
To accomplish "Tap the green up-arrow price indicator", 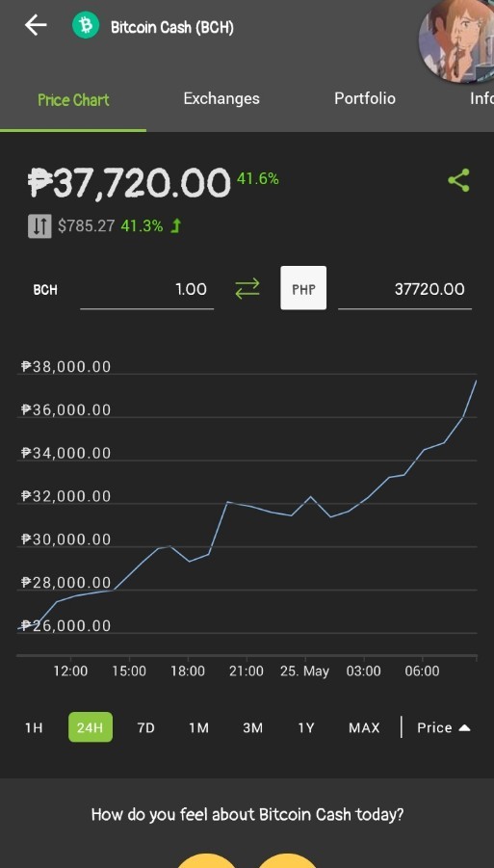I will pyautogui.click(x=176, y=225).
